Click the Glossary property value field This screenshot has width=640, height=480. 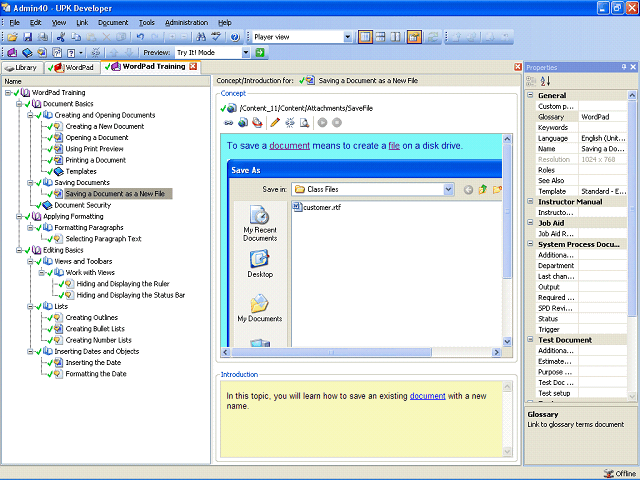point(603,117)
